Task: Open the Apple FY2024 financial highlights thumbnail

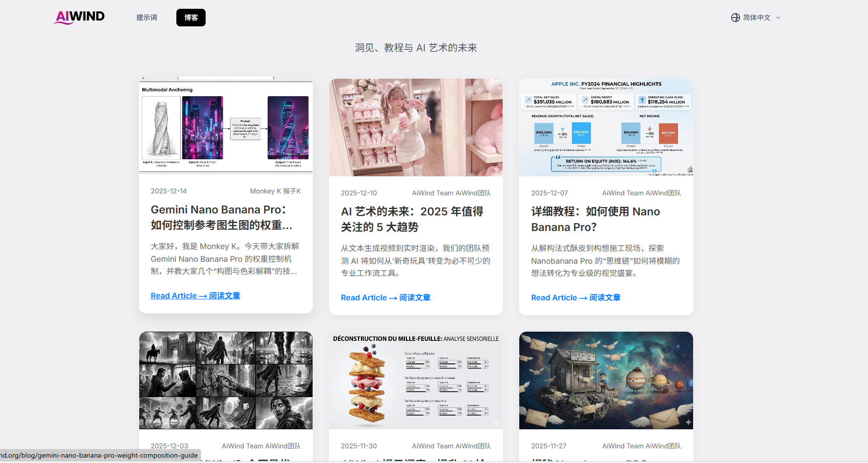Action: tap(606, 127)
